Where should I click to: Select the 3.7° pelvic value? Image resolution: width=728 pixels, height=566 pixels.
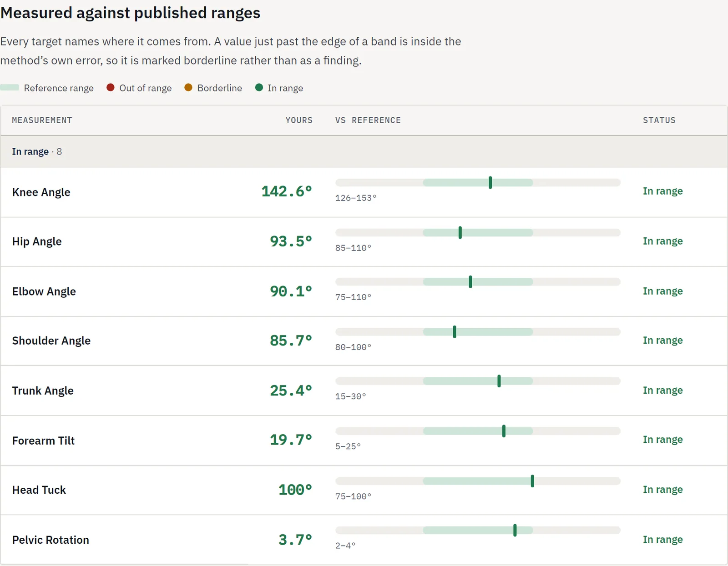pyautogui.click(x=295, y=540)
